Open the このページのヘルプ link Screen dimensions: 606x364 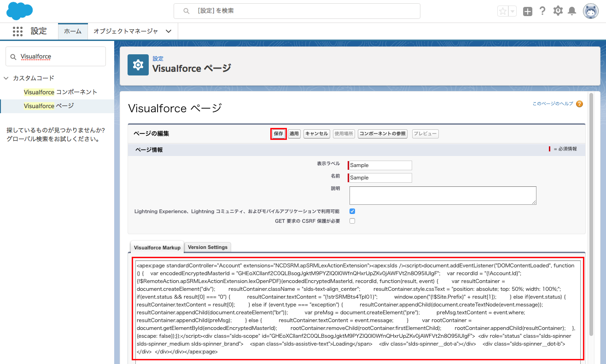click(x=553, y=104)
